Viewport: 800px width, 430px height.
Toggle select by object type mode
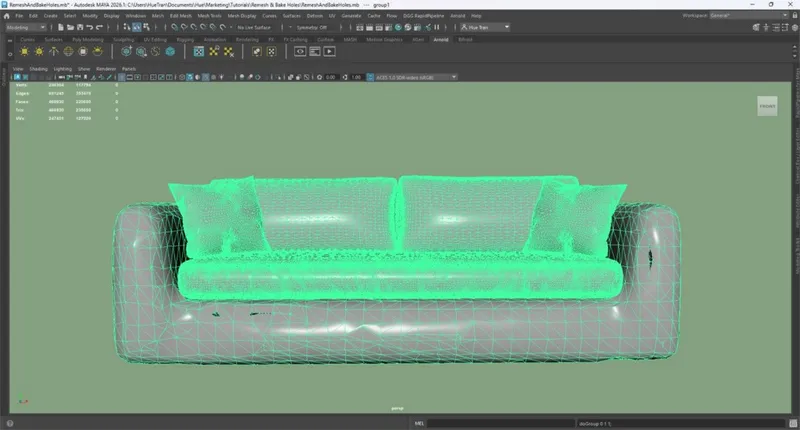(x=137, y=27)
